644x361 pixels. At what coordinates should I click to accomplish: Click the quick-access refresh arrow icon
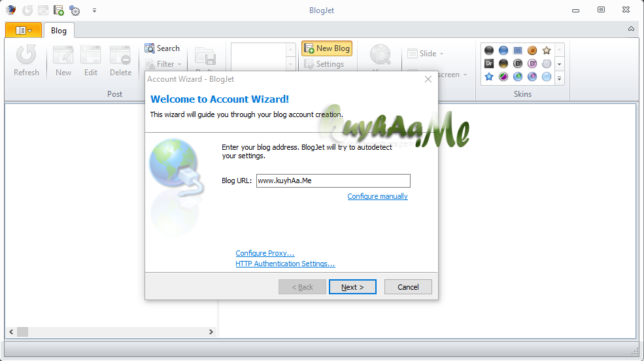[x=27, y=10]
